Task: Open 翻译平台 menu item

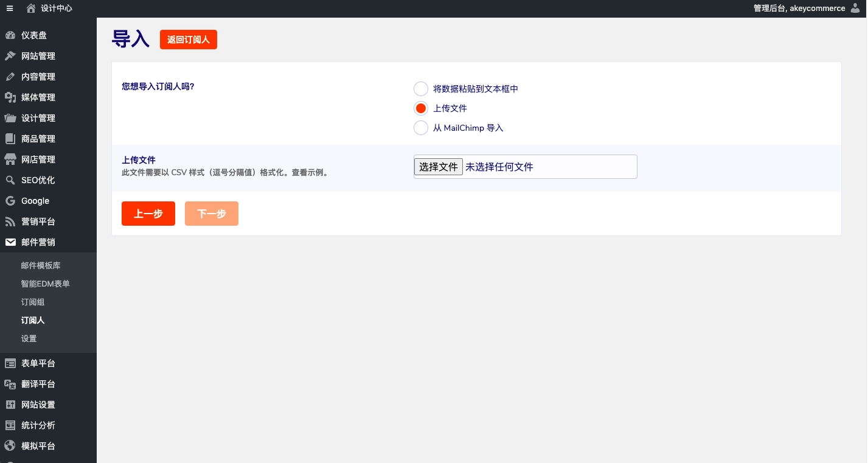Action: 48,384
